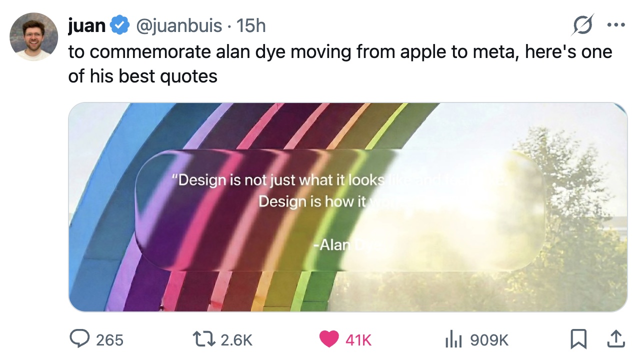
Task: Click the Grok icon on the tweet
Action: (582, 25)
